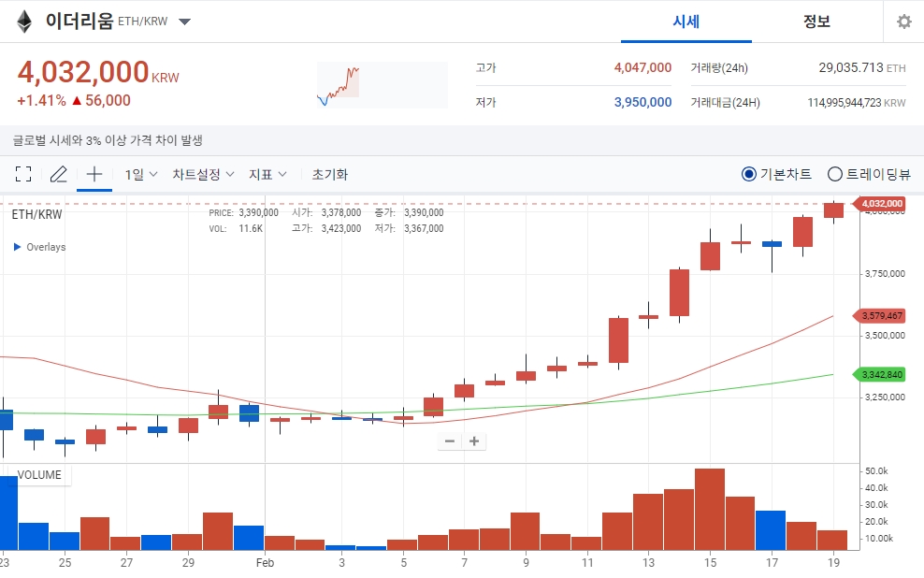Screen dimensions: 924x578
Task: Switch to the 시세 tab
Action: [x=686, y=22]
